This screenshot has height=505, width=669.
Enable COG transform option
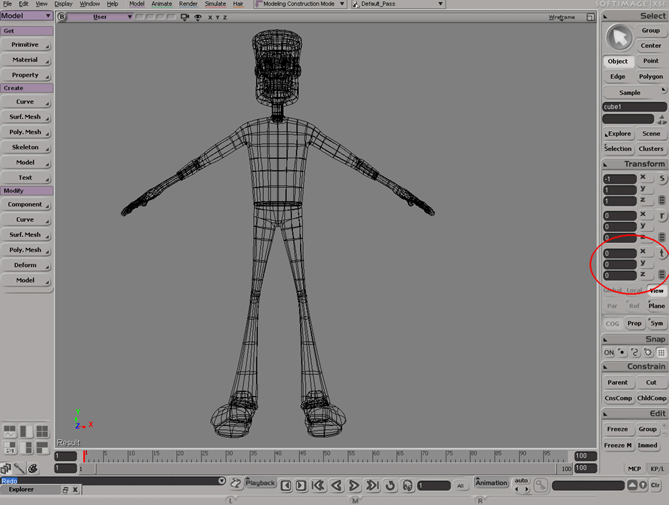pyautogui.click(x=612, y=323)
